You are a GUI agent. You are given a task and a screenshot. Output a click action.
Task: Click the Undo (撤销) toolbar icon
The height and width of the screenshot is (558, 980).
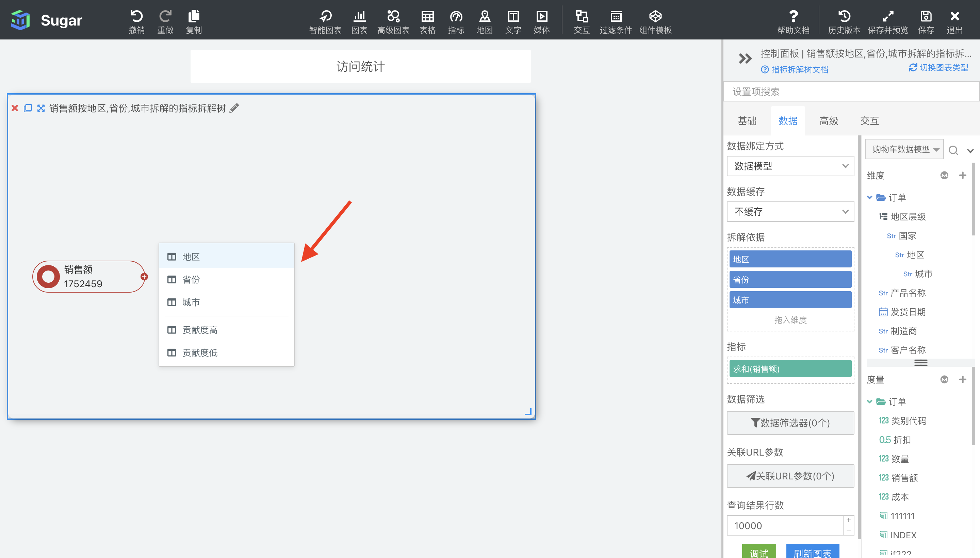pyautogui.click(x=136, y=21)
